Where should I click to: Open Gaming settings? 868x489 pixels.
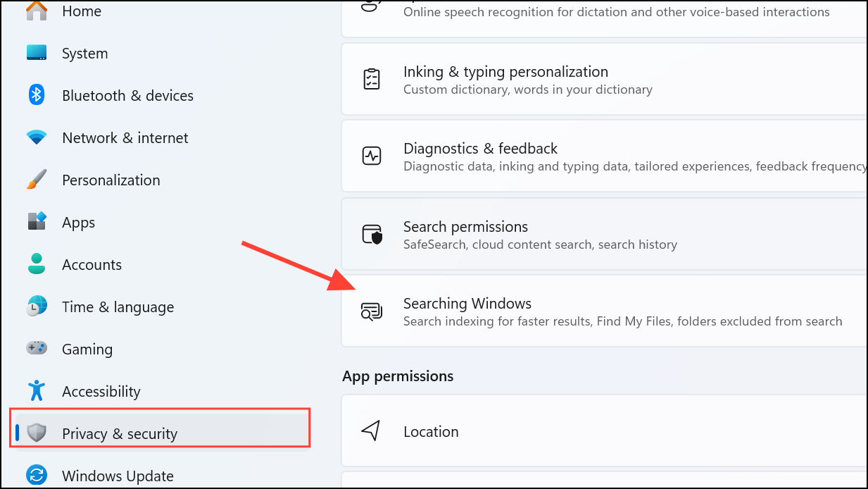[x=87, y=349]
